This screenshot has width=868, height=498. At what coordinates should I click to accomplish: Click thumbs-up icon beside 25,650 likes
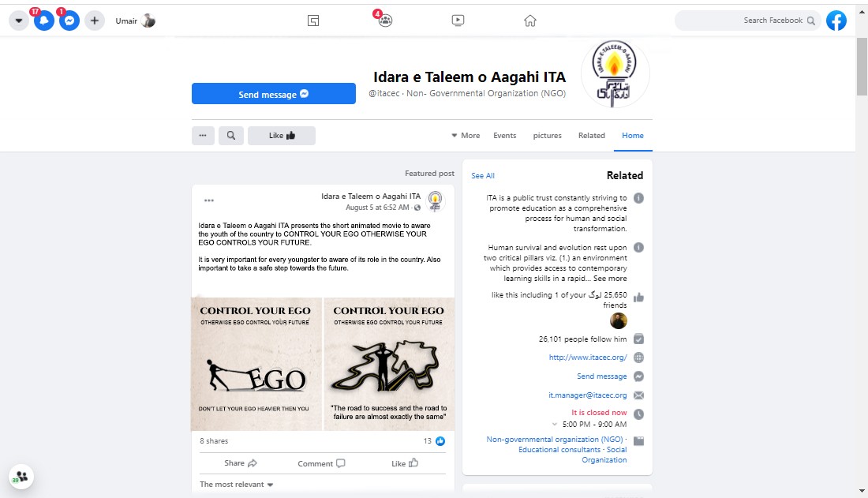click(x=638, y=298)
